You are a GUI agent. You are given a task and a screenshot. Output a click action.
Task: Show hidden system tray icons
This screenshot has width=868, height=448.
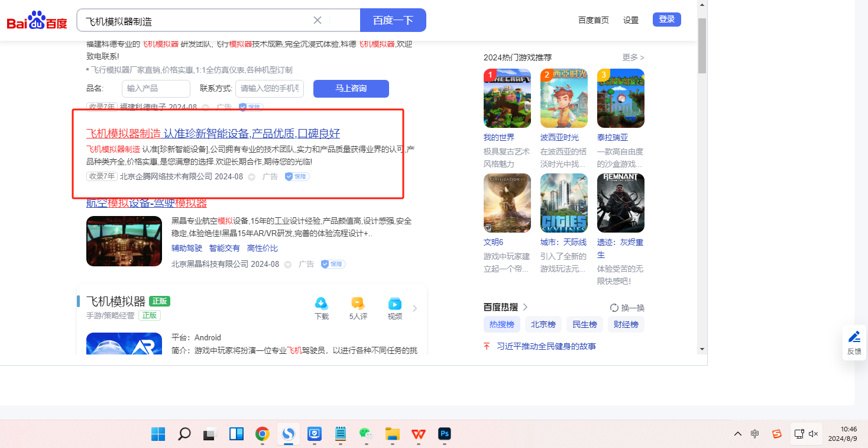738,434
